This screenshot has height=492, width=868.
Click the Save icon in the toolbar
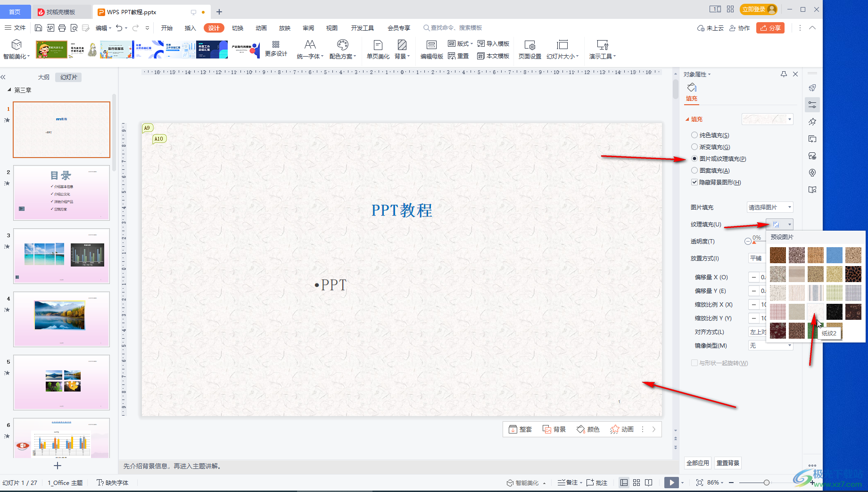click(x=39, y=28)
